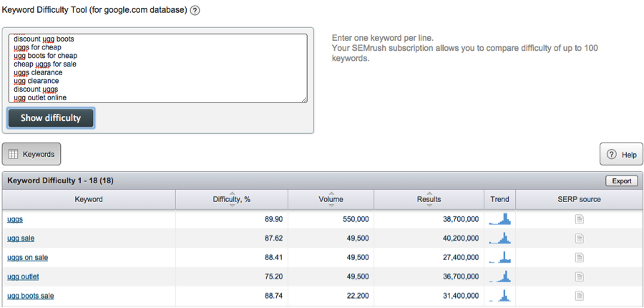This screenshot has width=644, height=308.
Task: Click 'uggs for cheap' line in text area
Action: [x=38, y=48]
